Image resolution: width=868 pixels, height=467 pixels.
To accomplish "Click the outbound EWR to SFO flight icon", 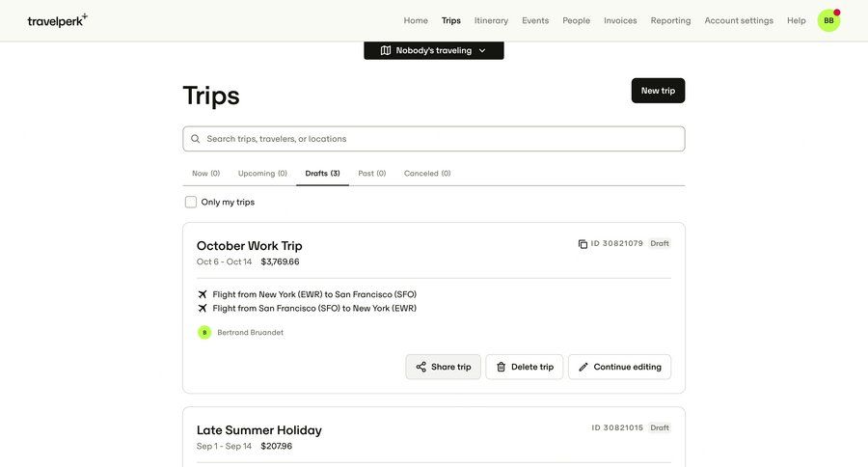I will pyautogui.click(x=203, y=294).
